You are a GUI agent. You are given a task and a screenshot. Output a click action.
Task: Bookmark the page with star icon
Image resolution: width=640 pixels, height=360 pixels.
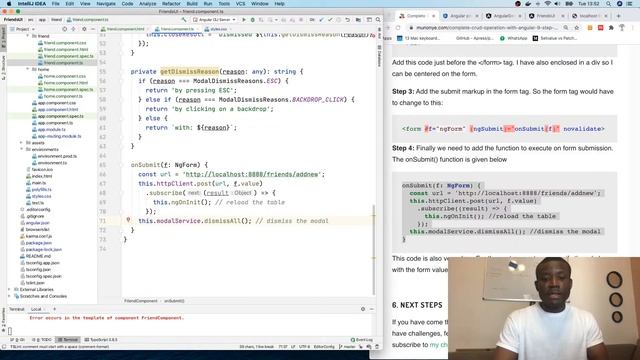576,28
